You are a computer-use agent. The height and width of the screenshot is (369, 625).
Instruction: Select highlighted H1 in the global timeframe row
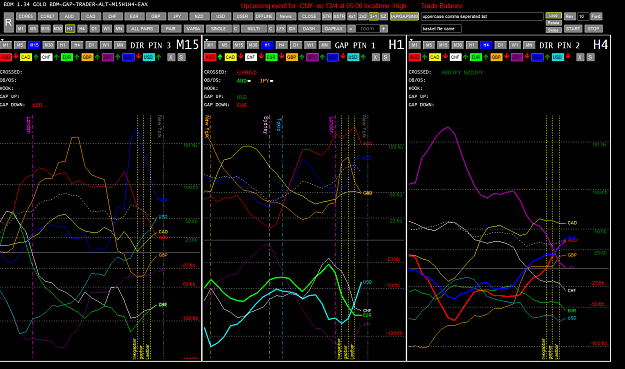pos(70,29)
